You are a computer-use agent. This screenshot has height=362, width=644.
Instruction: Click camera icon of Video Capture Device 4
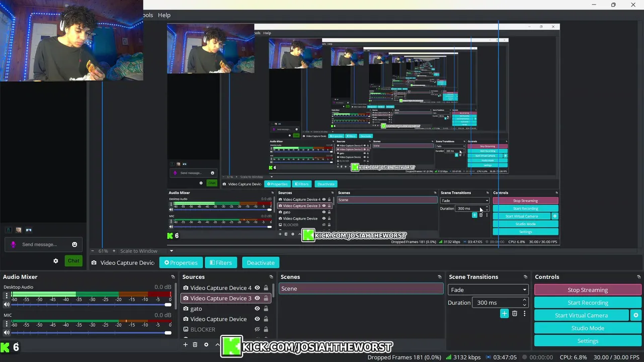pos(186,288)
